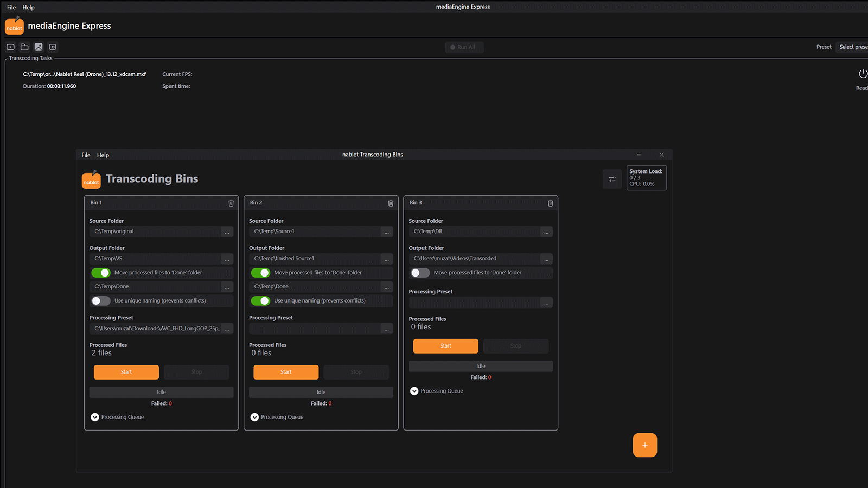Viewport: 868px width, 488px height.
Task: Browse for Bin 3 source folder
Action: [x=546, y=232]
